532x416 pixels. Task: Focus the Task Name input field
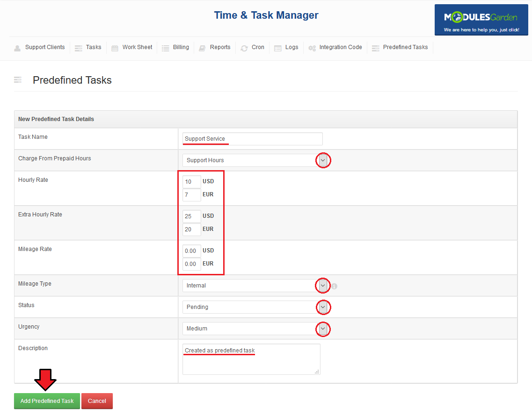tap(252, 139)
